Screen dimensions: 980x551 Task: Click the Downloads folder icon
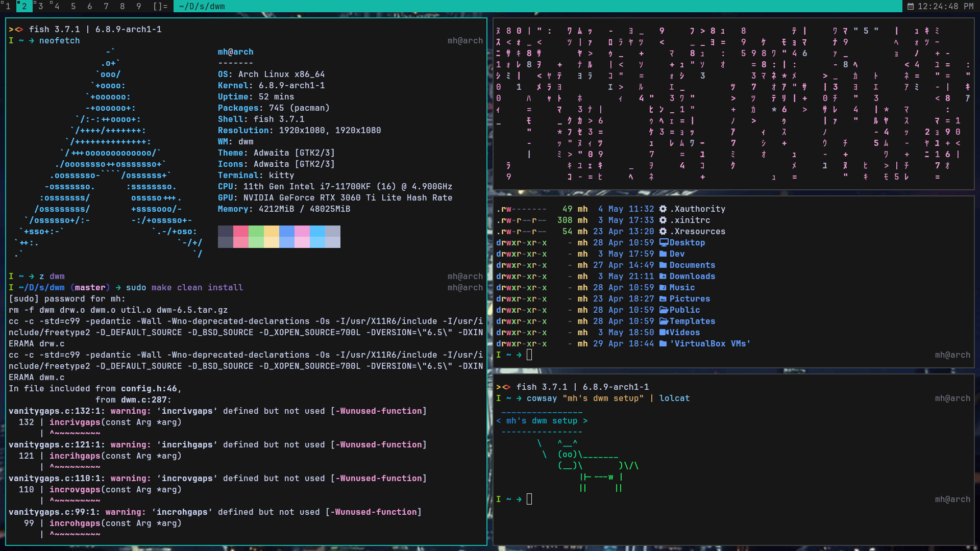[x=663, y=276]
